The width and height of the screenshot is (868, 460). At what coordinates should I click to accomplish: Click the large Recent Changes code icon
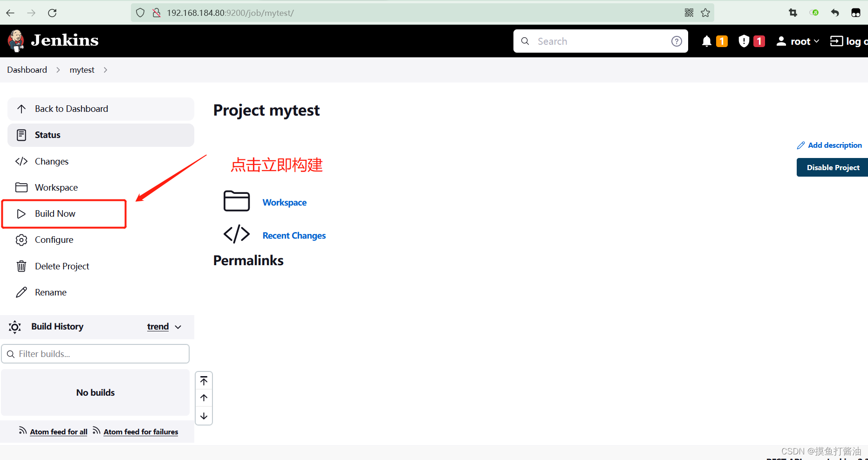[x=237, y=234]
